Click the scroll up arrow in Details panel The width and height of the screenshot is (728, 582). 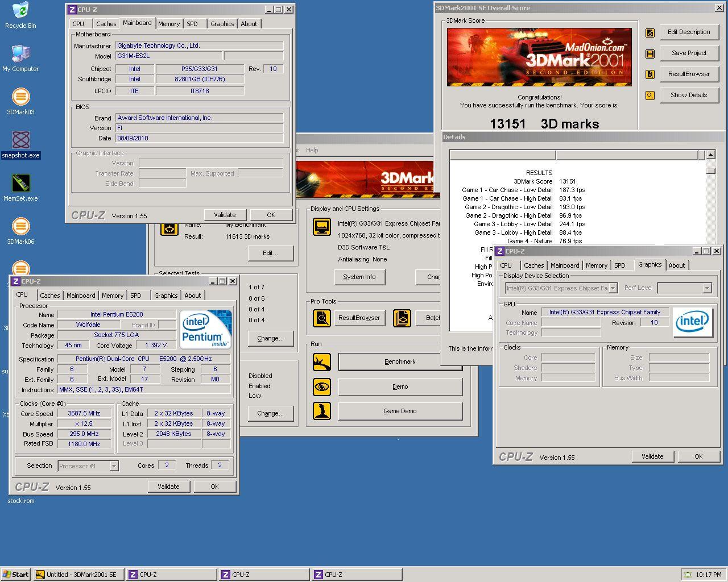(710, 155)
